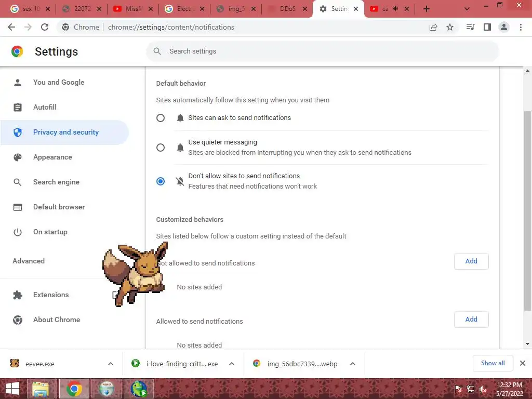Mute the YouTube tab via speaker icon

pyautogui.click(x=395, y=9)
